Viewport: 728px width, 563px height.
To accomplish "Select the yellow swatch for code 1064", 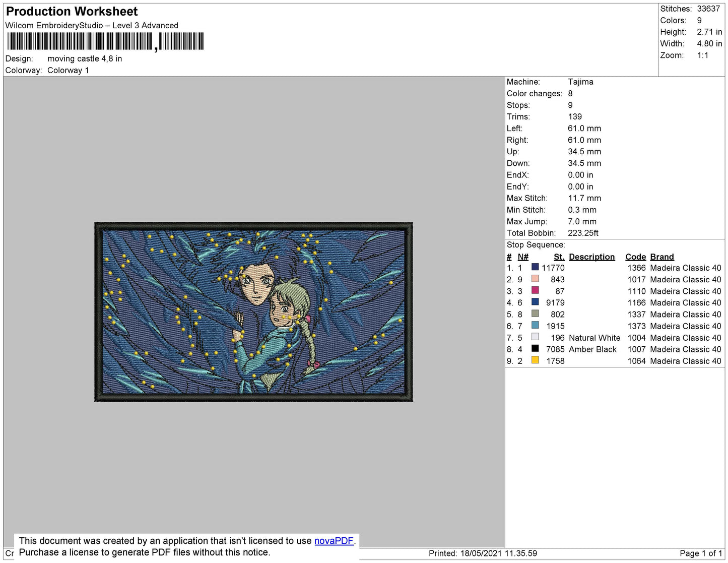I will 535,360.
